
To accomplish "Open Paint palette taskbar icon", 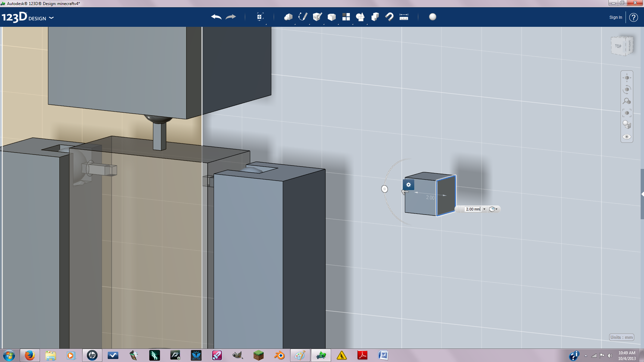I will click(x=300, y=355).
